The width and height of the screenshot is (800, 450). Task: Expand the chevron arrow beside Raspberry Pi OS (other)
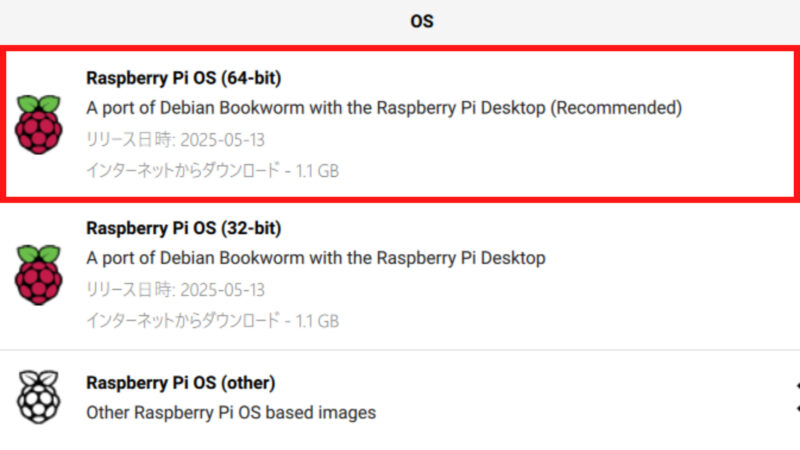[x=797, y=397]
